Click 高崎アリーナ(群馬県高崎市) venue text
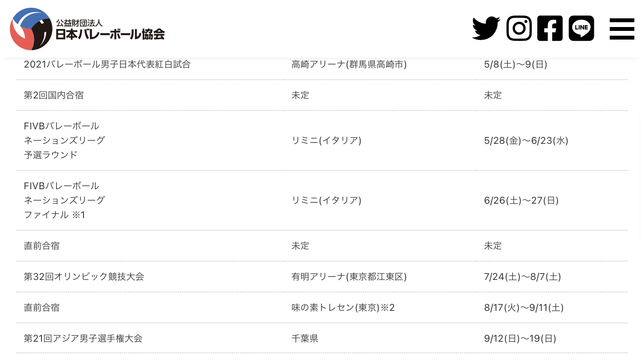 pyautogui.click(x=349, y=64)
